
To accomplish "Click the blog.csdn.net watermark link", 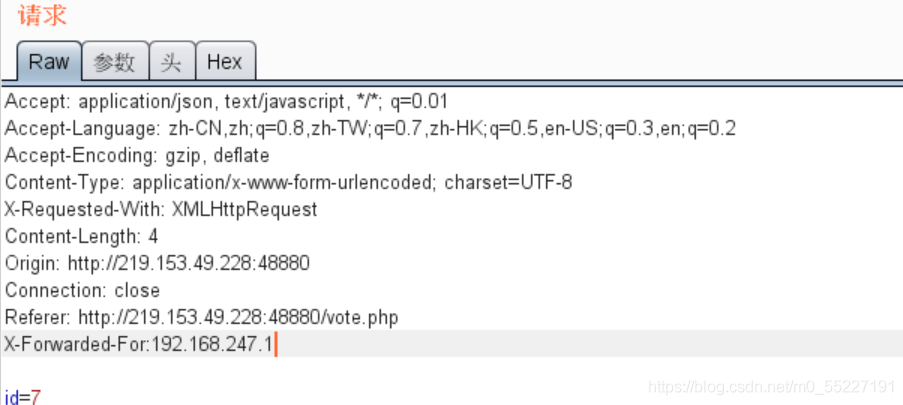I will (772, 386).
